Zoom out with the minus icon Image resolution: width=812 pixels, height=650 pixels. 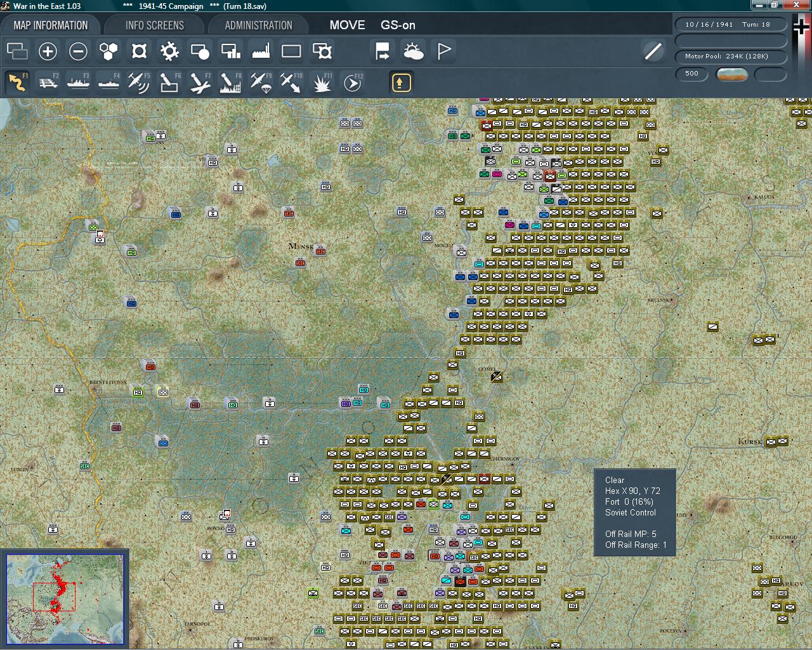(x=78, y=51)
